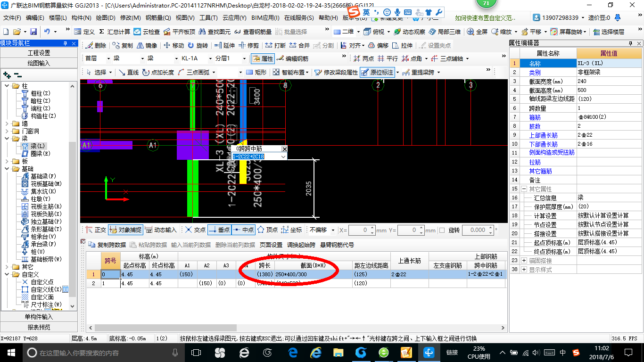The width and height of the screenshot is (644, 362).
Task: Click 两点 two-point axis tool
Action: pyautogui.click(x=363, y=58)
